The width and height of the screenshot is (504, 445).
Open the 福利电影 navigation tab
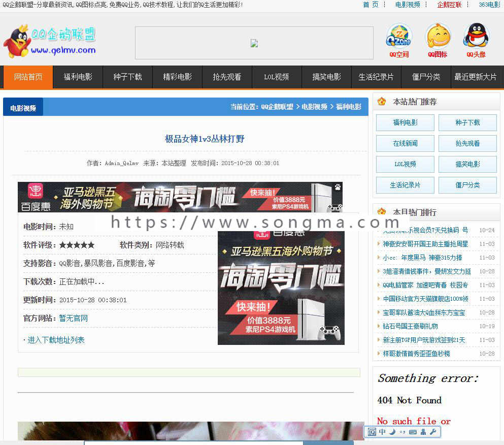click(78, 77)
